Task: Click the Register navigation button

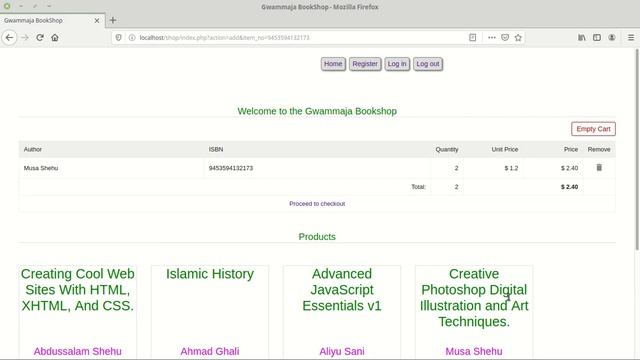Action: click(365, 64)
